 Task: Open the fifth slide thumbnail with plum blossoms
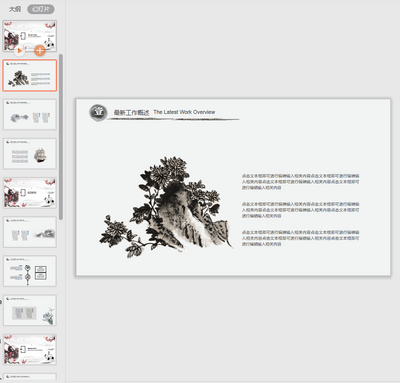click(30, 193)
